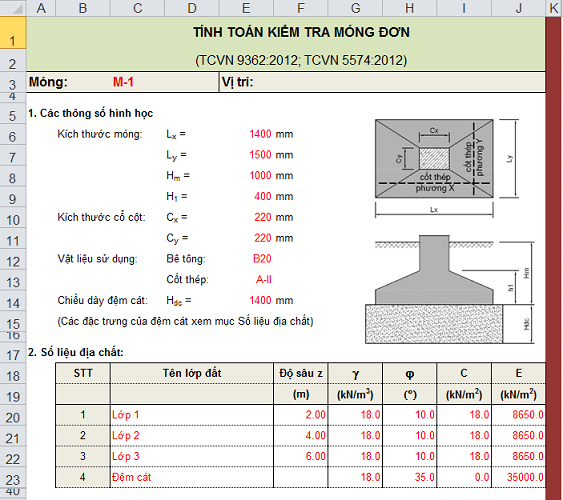Click the TCVN 9362:2012 standards subtitle
Image resolution: width=563 pixels, height=500 pixels.
[301, 60]
